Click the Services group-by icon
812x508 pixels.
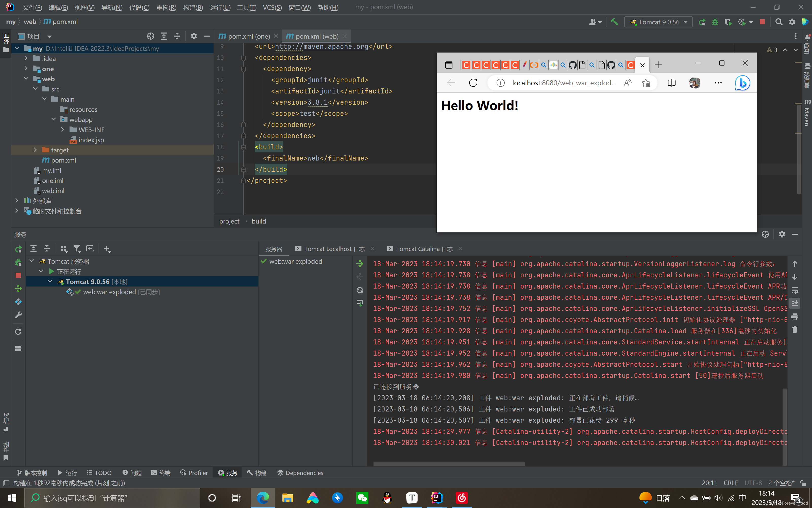pos(63,249)
